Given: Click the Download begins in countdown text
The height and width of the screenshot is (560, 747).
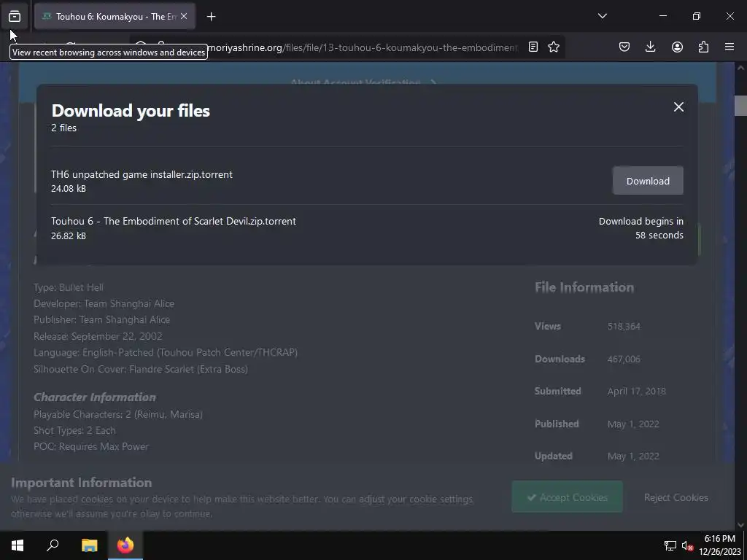Looking at the screenshot, I should pyautogui.click(x=640, y=228).
